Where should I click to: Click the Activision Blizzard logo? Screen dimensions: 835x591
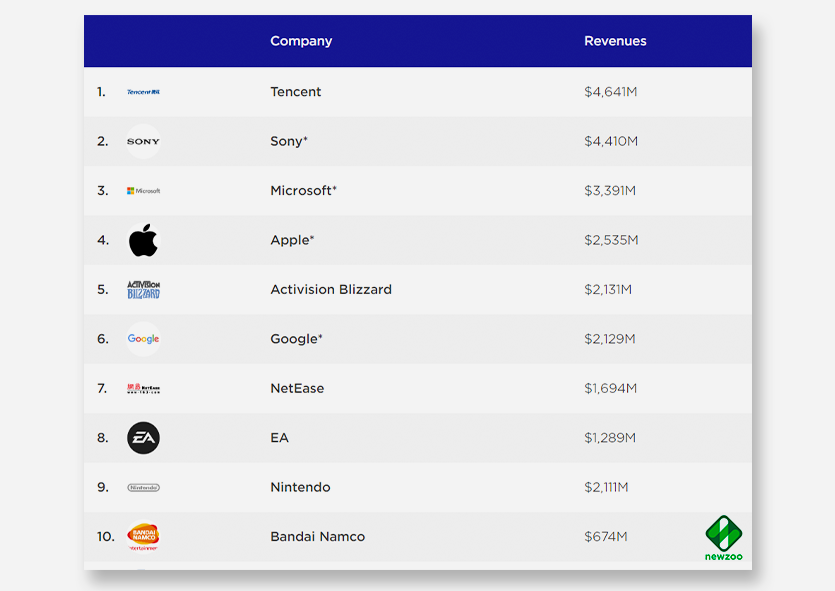coord(143,290)
